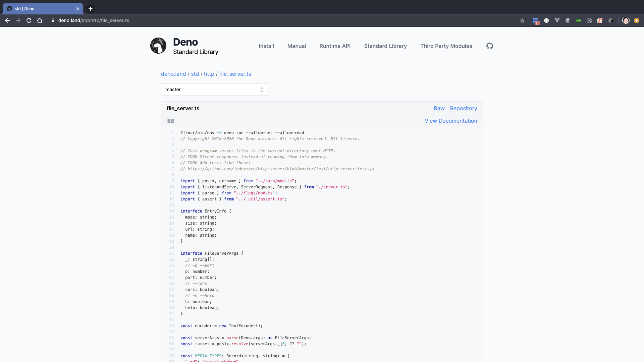Open the Vue DevTools extension icon
The height and width of the screenshot is (362, 644).
[x=557, y=20]
